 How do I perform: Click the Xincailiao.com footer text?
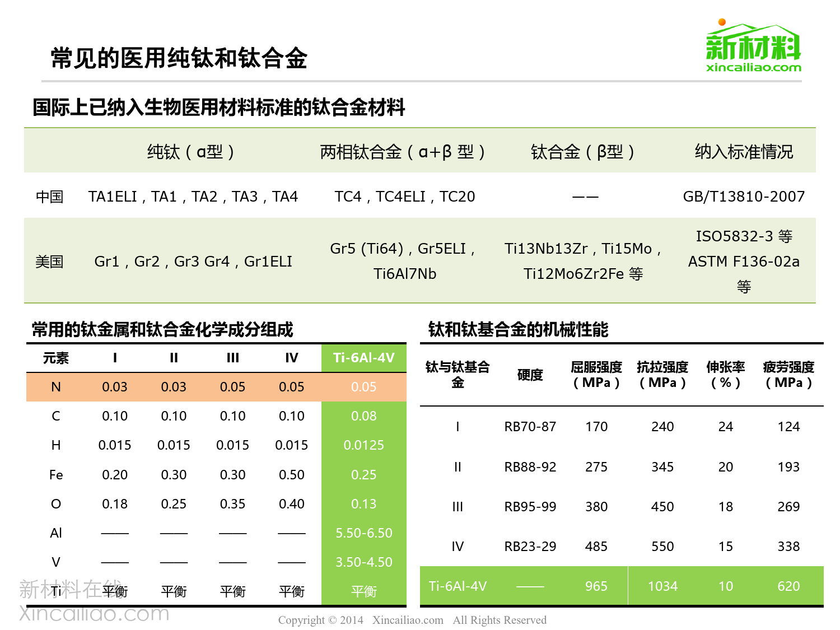point(408,620)
